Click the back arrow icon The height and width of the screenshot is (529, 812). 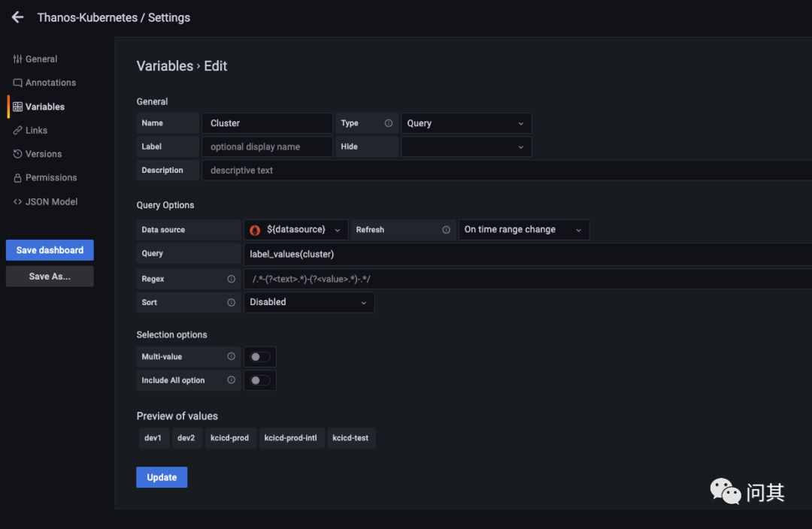pyautogui.click(x=17, y=17)
